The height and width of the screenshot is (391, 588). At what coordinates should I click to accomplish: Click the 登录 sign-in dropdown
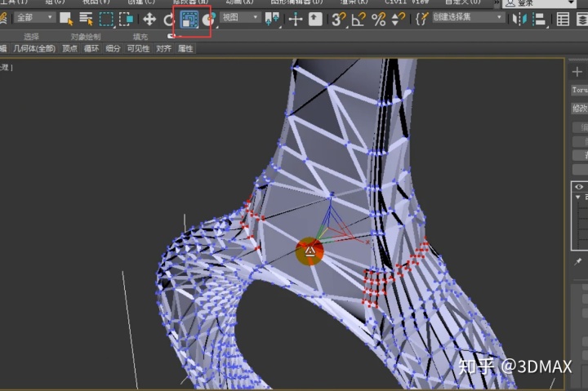pyautogui.click(x=540, y=3)
